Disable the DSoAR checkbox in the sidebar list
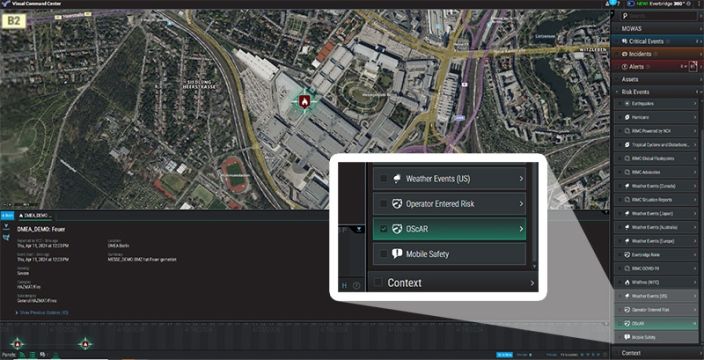Image resolution: width=704 pixels, height=360 pixels. 621,323
